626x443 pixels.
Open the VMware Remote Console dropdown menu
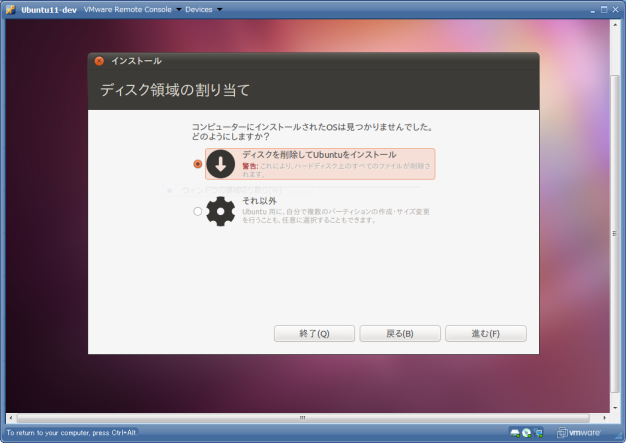coord(132,10)
